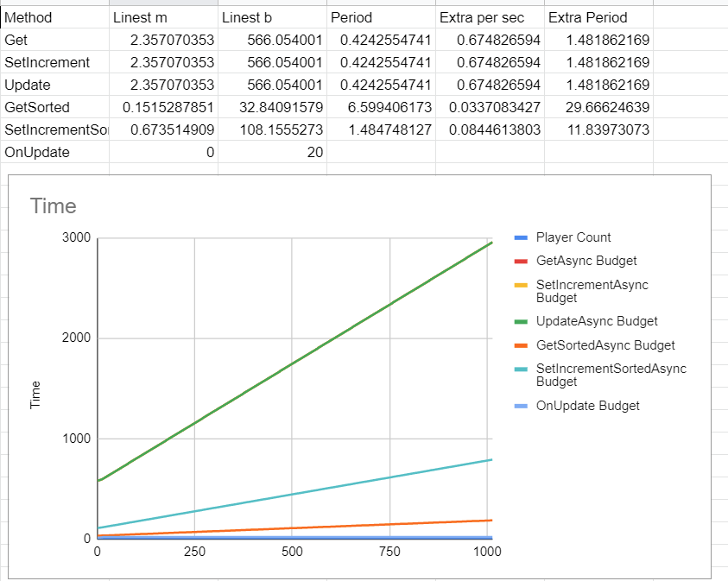Image resolution: width=728 pixels, height=581 pixels.
Task: Click the chart title labeled Time
Action: click(54, 205)
